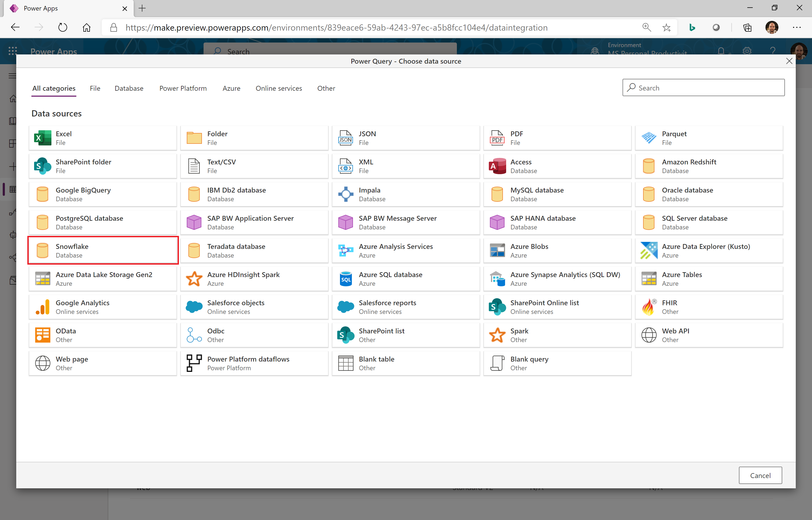Select the Salesforce objects cloud icon

[194, 307]
